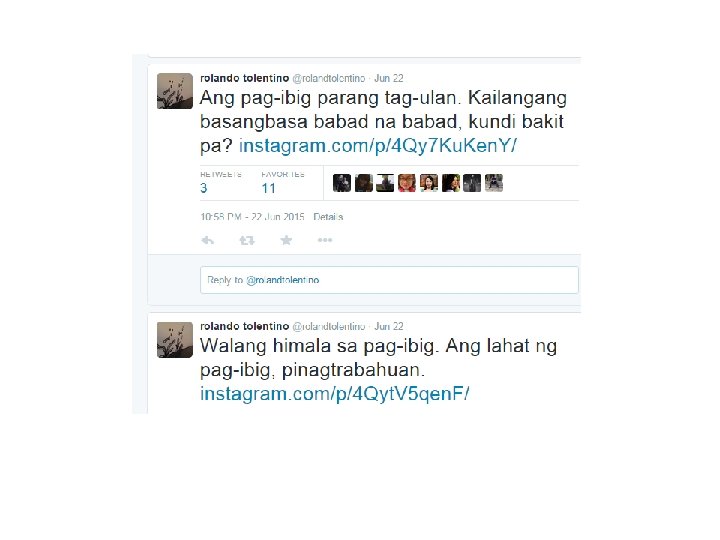Click the Jun 22 date on second tweet

click(388, 326)
